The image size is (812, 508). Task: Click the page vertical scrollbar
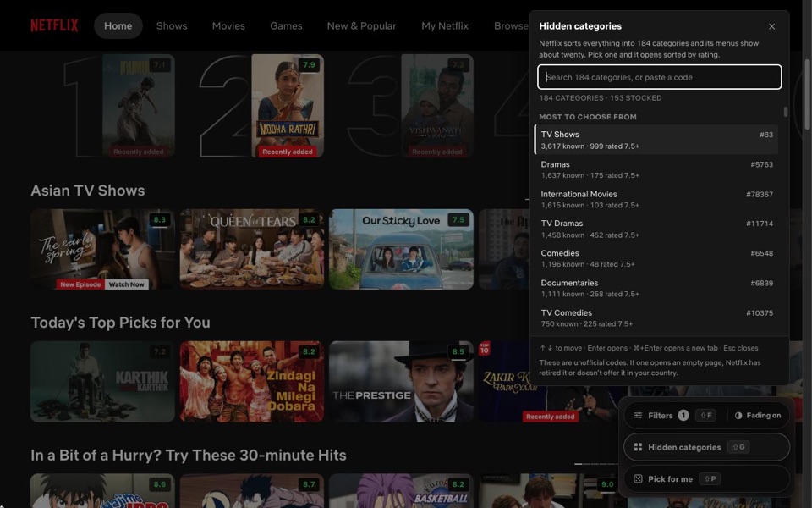(x=807, y=94)
